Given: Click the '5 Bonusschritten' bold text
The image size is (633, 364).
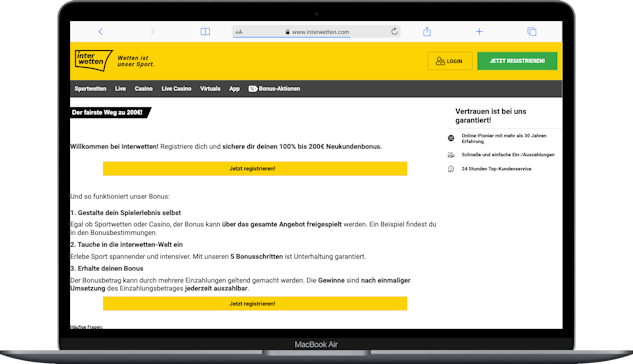Looking at the screenshot, I should (x=257, y=257).
